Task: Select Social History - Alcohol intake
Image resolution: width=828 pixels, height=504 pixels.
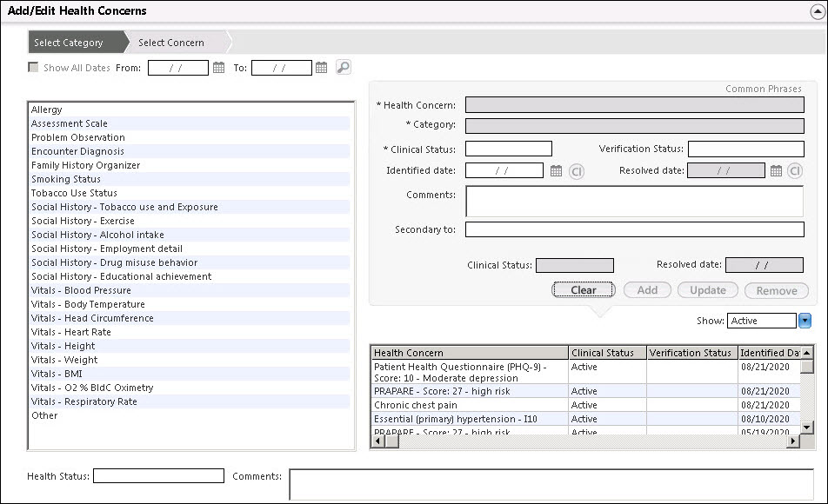Action: click(190, 235)
